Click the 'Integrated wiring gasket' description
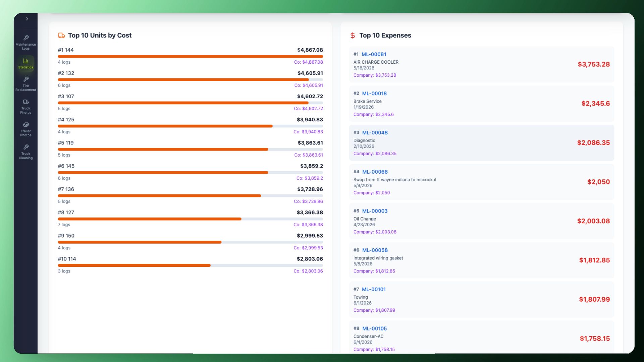644x362 pixels. (378, 258)
